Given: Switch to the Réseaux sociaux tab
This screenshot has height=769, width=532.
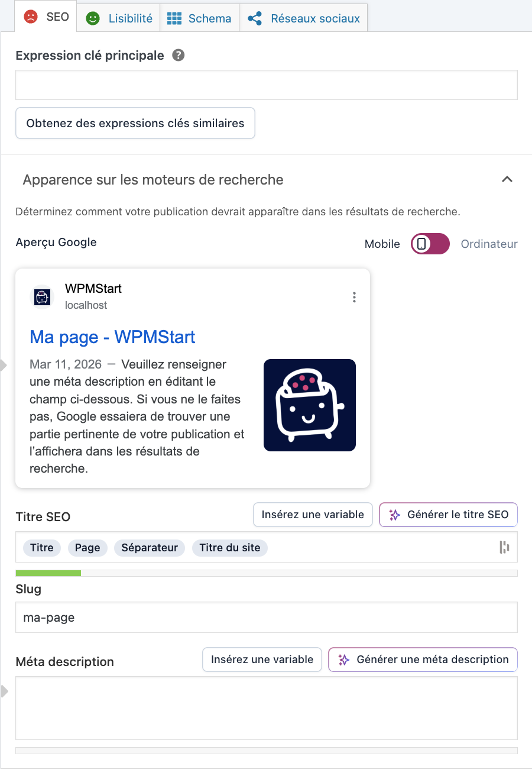Looking at the screenshot, I should pyautogui.click(x=303, y=18).
